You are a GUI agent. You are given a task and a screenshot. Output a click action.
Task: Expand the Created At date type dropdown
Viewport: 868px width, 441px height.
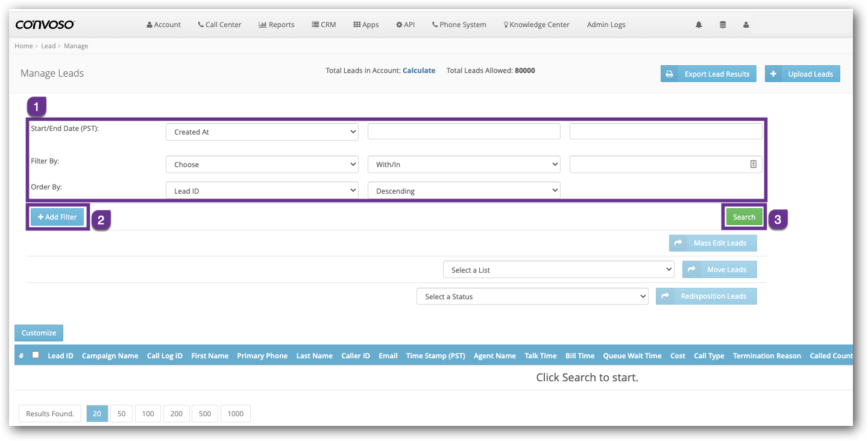[262, 132]
